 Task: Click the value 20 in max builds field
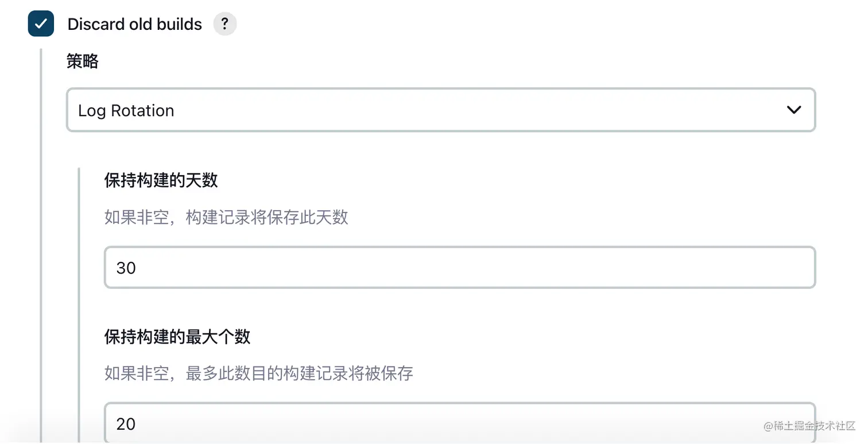click(x=126, y=424)
